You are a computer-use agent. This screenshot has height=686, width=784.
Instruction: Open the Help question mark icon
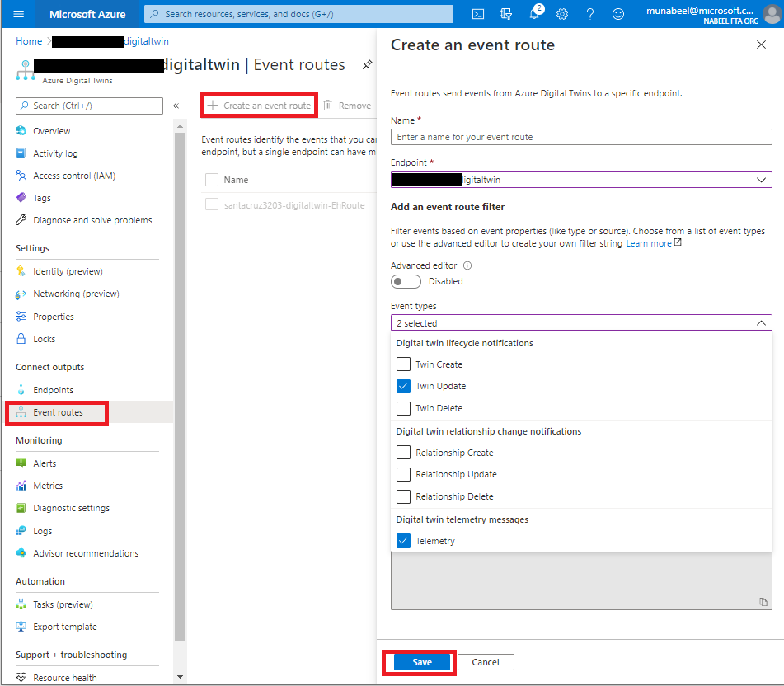point(590,14)
